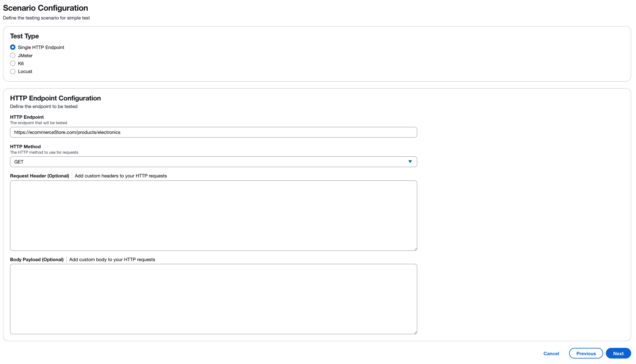Click the K6 label text
Image resolution: width=636 pixels, height=364 pixels.
click(x=21, y=63)
